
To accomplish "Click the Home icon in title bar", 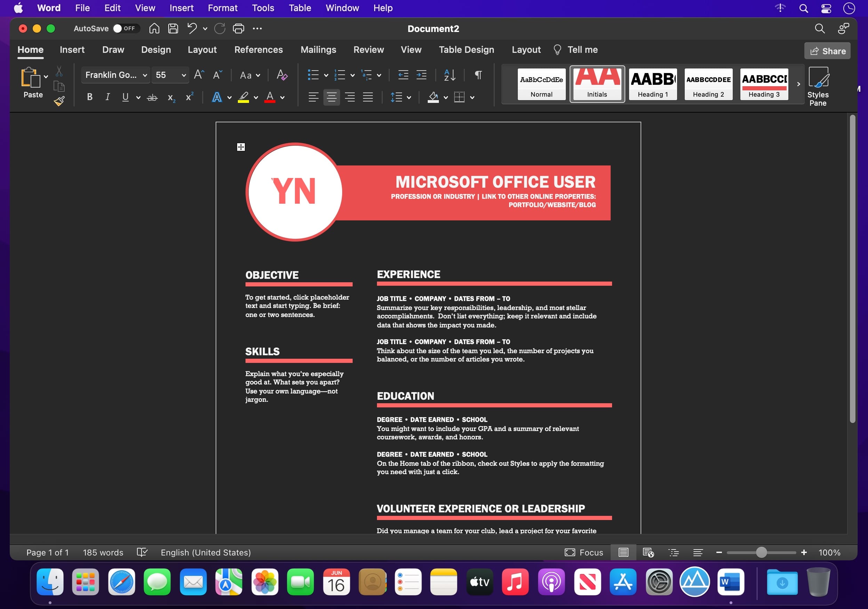I will (154, 29).
